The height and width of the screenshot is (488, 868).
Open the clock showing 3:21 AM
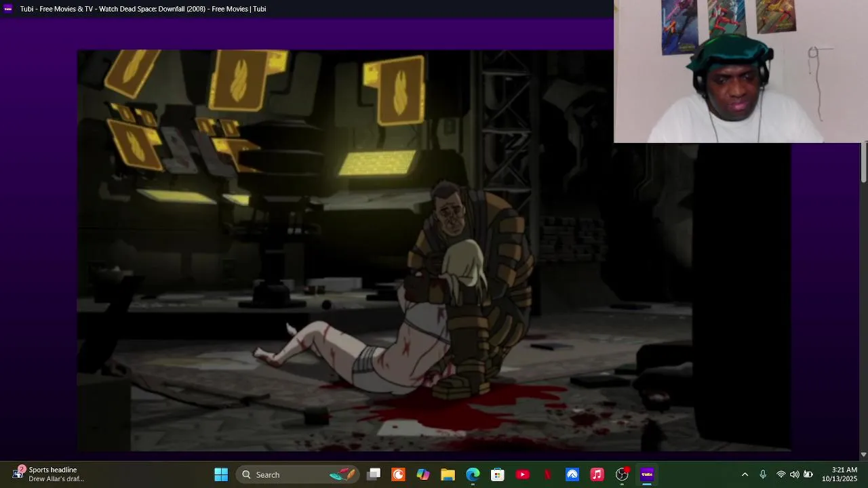coord(840,474)
